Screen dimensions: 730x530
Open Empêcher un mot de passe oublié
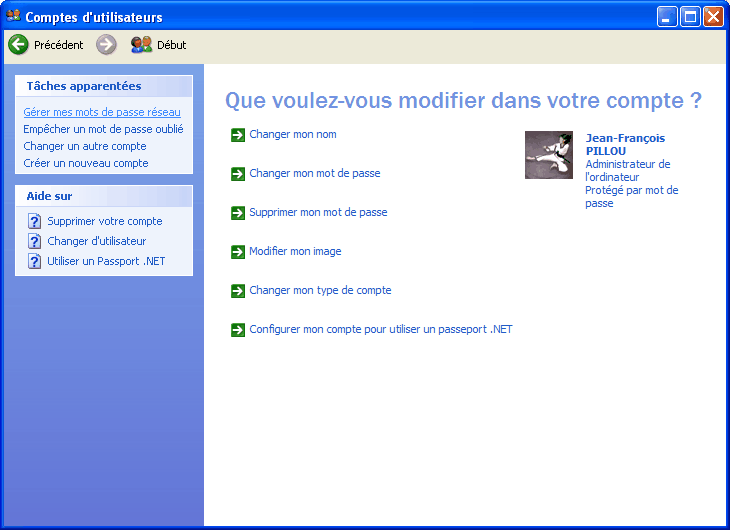pyautogui.click(x=103, y=129)
